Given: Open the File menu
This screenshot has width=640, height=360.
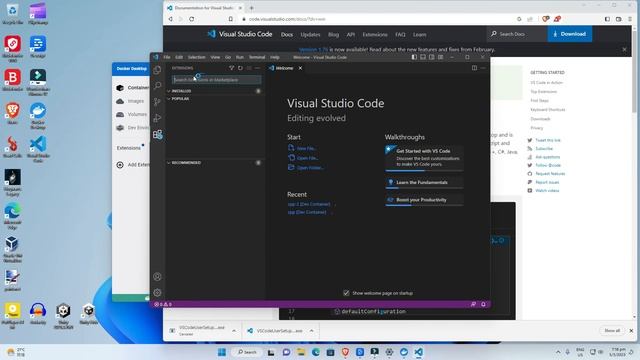Looking at the screenshot, I should (x=167, y=57).
